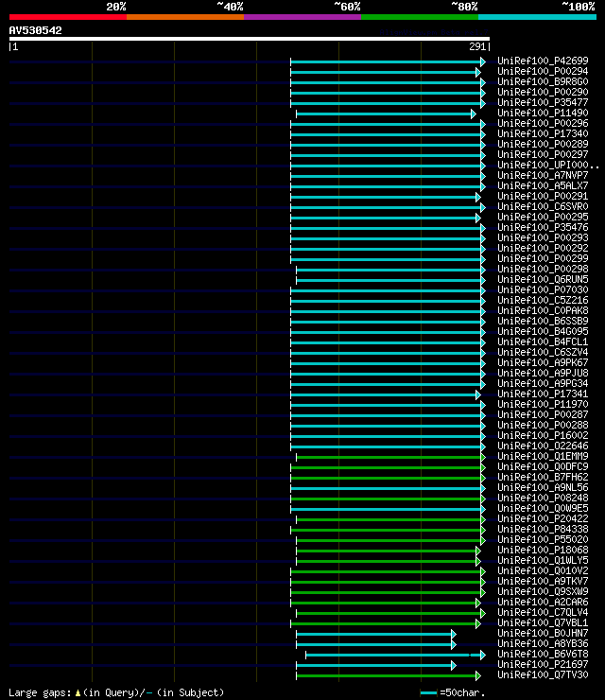
Task: Open the UniRef100_P00294 entry
Action: click(x=543, y=71)
